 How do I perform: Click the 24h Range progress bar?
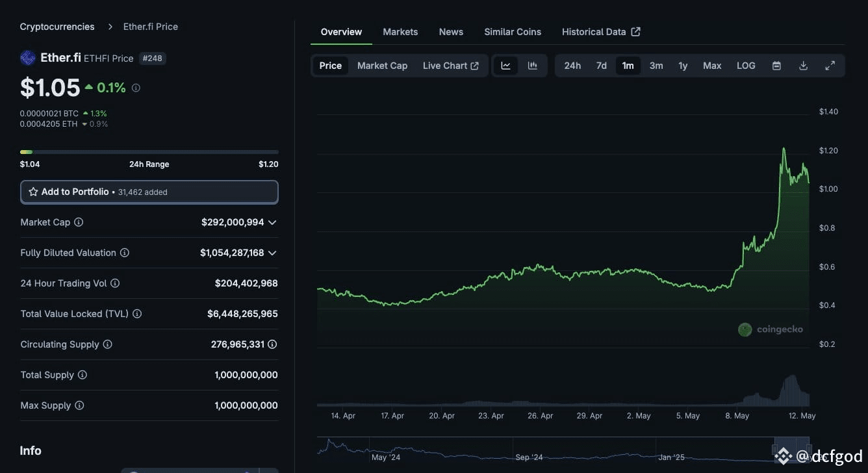point(149,152)
